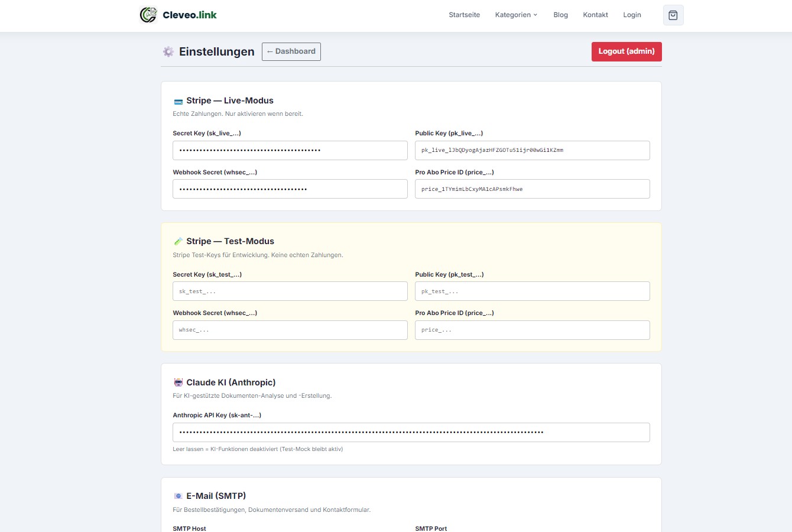Click the "Secret Key (sk_live_...)" label
The height and width of the screenshot is (532, 792).
click(x=207, y=134)
